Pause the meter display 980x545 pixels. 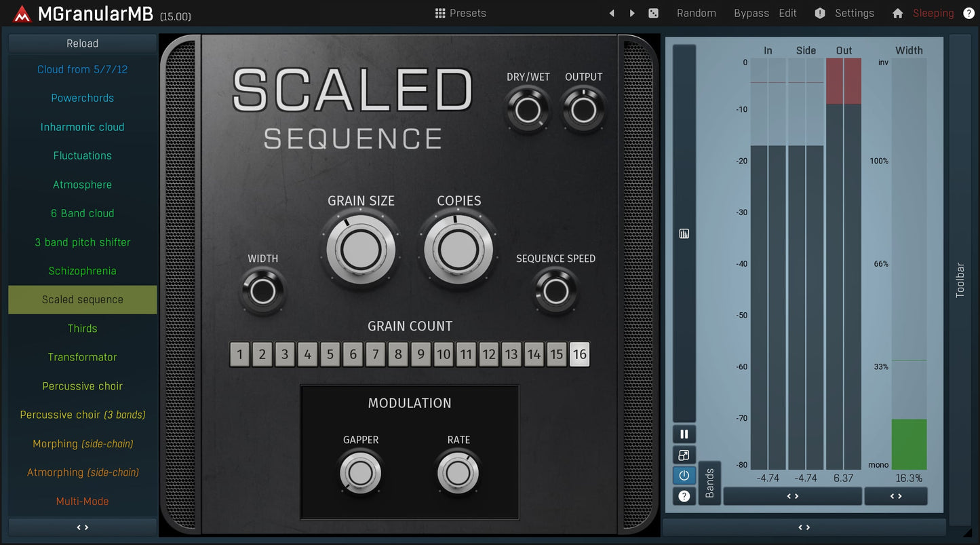tap(684, 434)
